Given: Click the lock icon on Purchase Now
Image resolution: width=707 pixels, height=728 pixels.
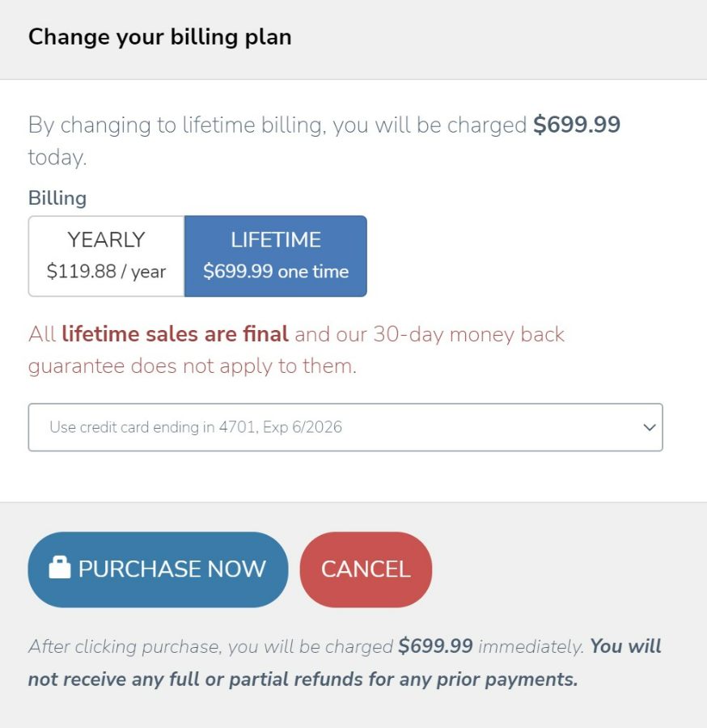Looking at the screenshot, I should coord(60,567).
